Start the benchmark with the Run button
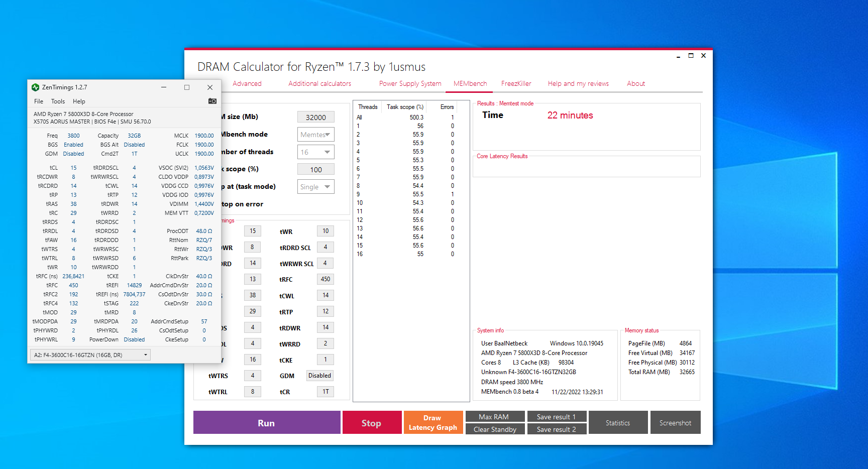The image size is (868, 469). pos(267,423)
